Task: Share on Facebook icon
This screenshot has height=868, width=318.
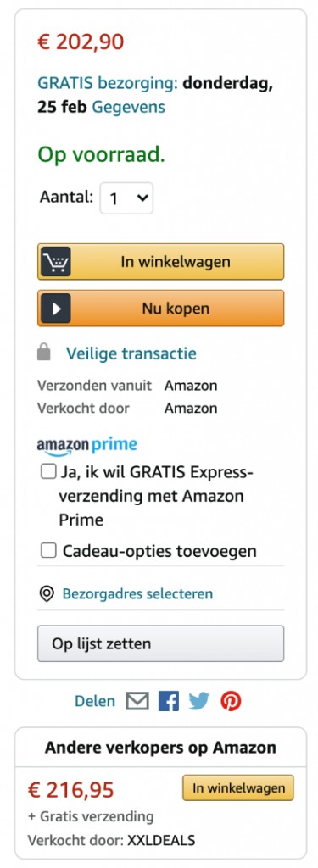Action: [x=169, y=701]
